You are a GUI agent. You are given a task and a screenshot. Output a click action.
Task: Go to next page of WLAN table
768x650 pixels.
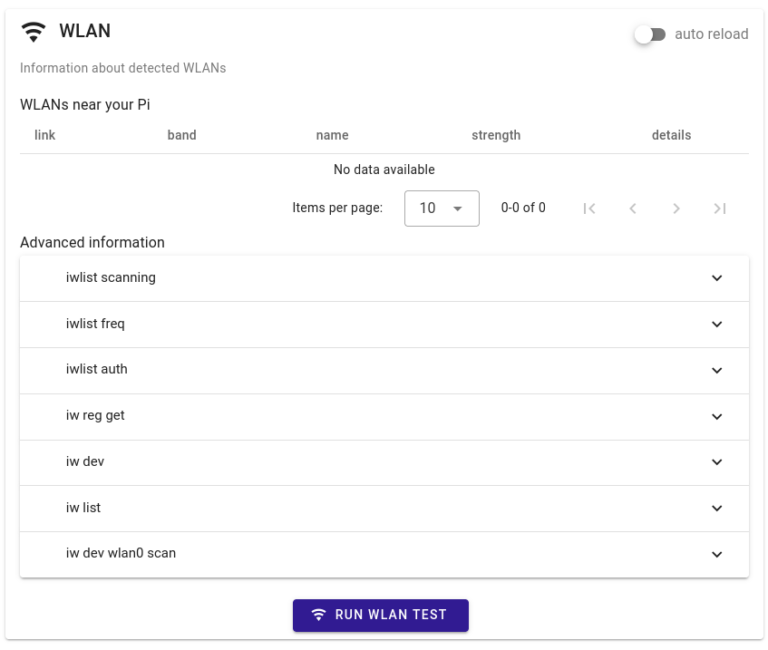tap(676, 208)
